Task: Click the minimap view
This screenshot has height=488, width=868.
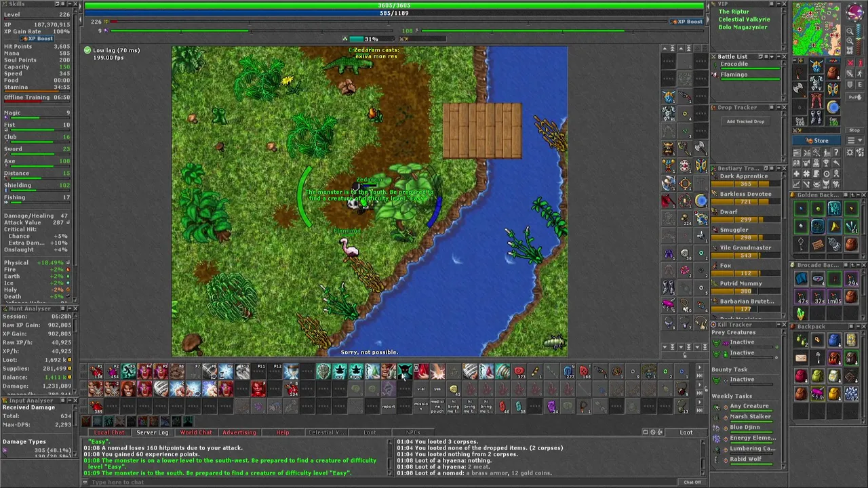Action: pyautogui.click(x=816, y=29)
